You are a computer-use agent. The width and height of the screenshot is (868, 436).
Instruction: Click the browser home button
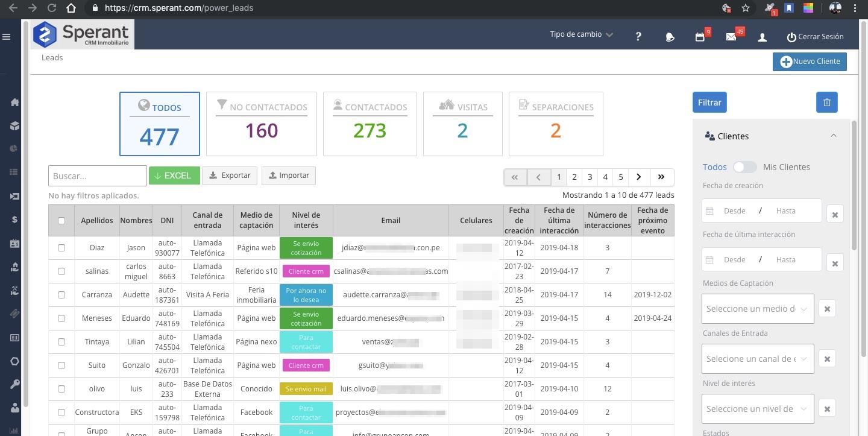pyautogui.click(x=71, y=8)
